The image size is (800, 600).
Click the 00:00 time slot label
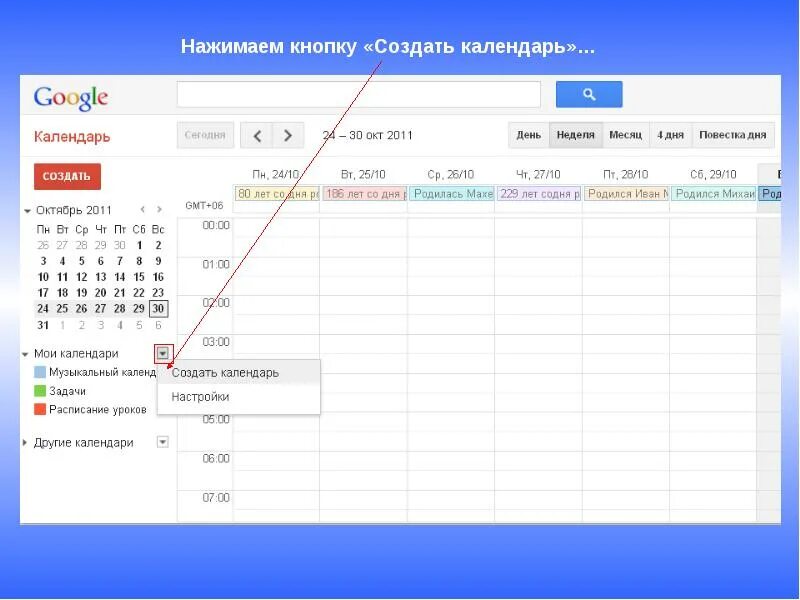[216, 225]
